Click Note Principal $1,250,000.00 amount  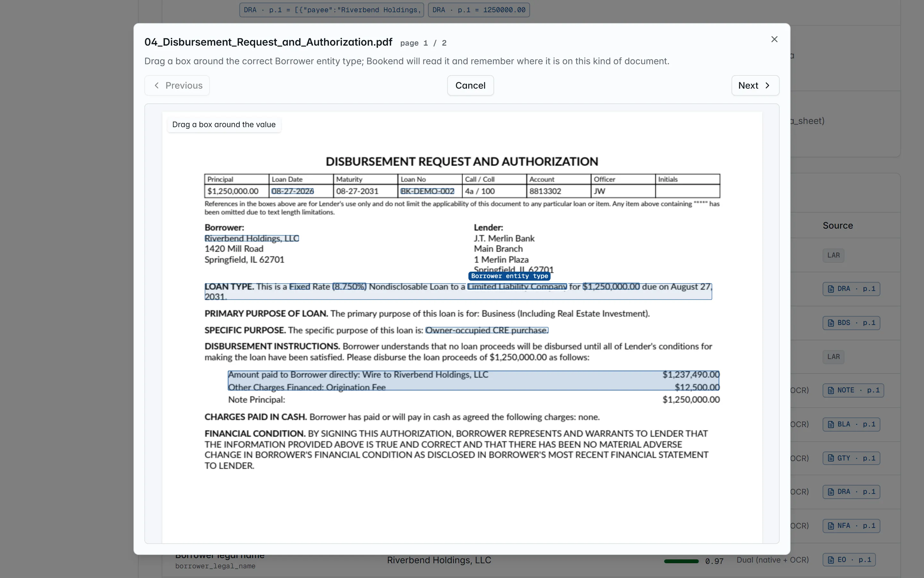[x=691, y=399]
